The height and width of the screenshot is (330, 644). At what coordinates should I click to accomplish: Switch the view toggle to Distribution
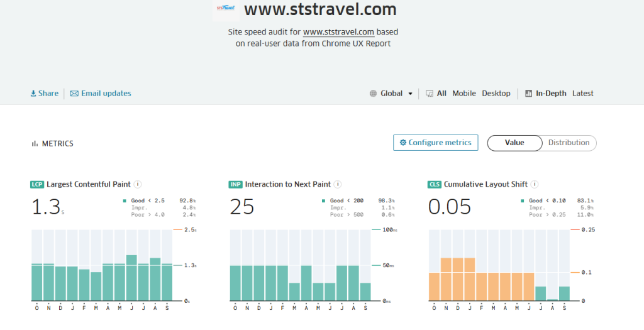[569, 143]
